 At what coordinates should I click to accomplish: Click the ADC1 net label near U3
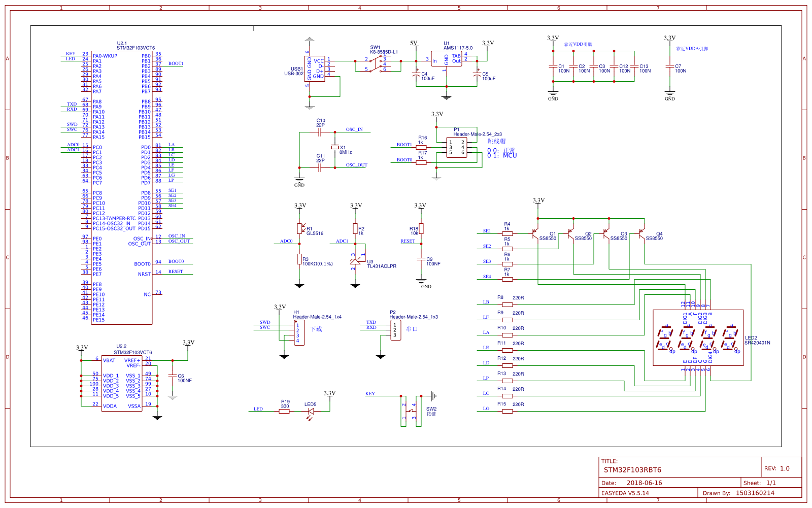click(x=342, y=241)
